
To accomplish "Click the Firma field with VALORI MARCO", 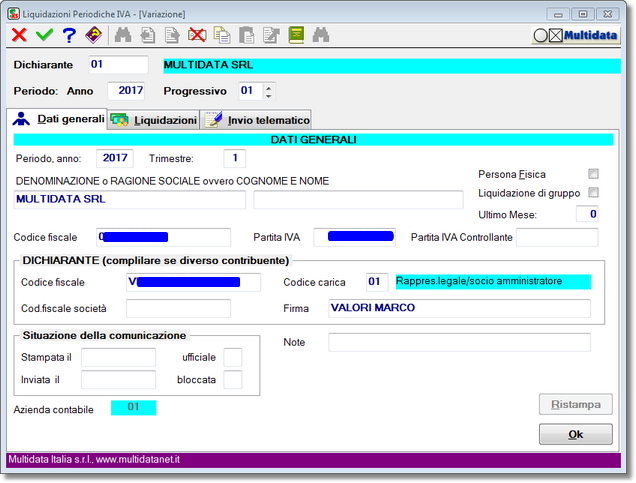I will click(x=459, y=308).
